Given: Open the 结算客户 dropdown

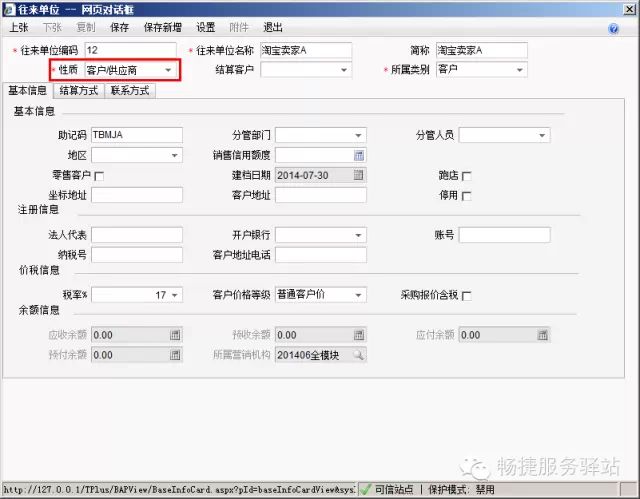Looking at the screenshot, I should coord(344,70).
